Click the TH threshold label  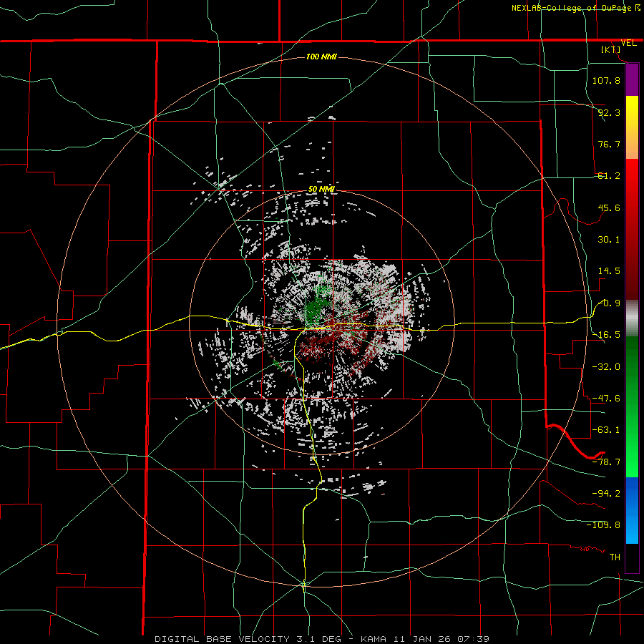click(615, 557)
